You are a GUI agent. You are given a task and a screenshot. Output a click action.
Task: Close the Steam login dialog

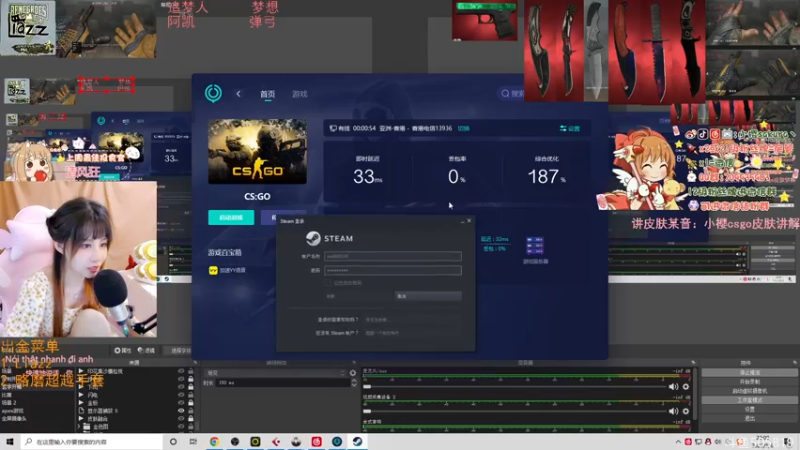coord(469,221)
